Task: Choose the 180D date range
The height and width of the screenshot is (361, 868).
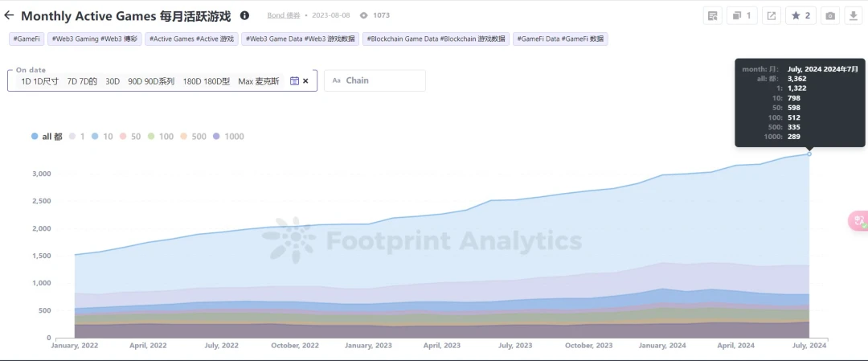Action: [x=206, y=81]
